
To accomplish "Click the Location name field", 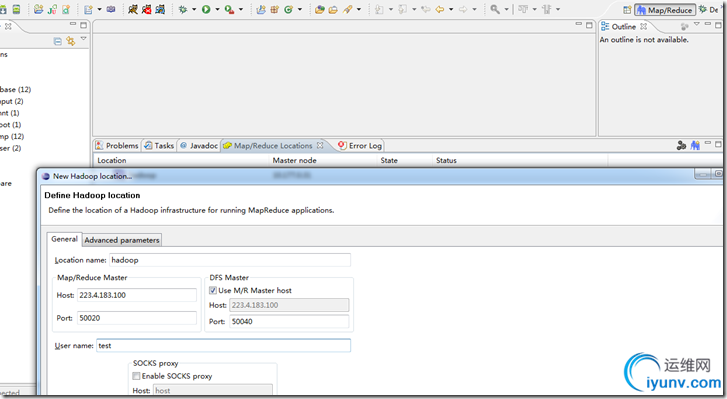I will pyautogui.click(x=230, y=260).
